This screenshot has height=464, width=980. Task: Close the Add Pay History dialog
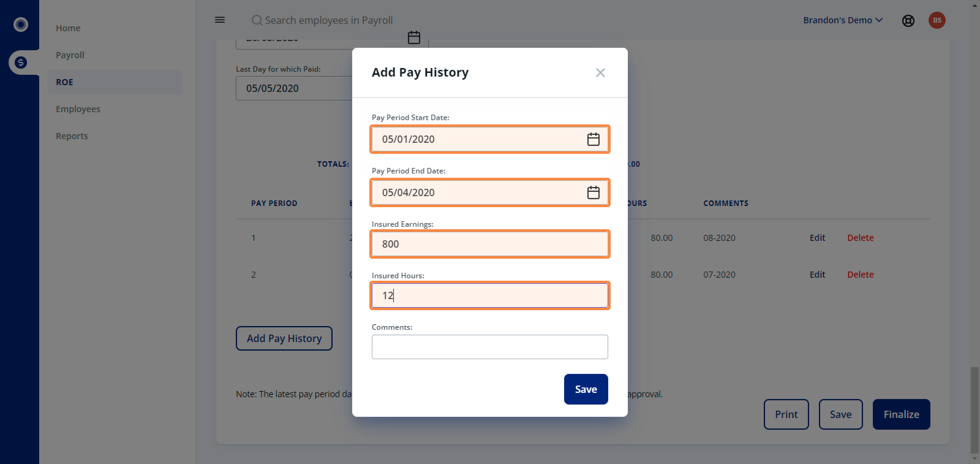(x=600, y=73)
